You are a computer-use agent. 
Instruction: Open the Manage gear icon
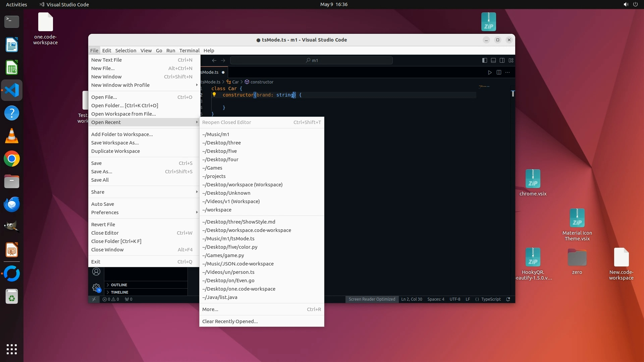[96, 288]
